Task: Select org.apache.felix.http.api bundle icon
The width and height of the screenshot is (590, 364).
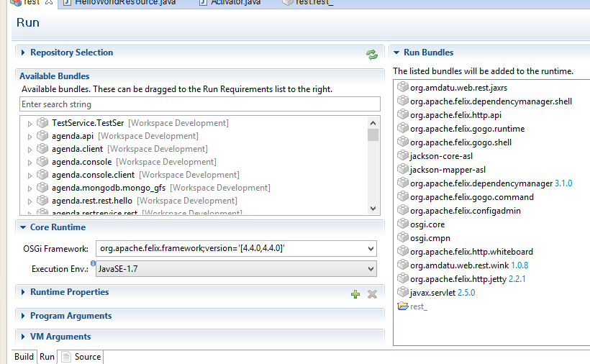Action: tap(403, 114)
